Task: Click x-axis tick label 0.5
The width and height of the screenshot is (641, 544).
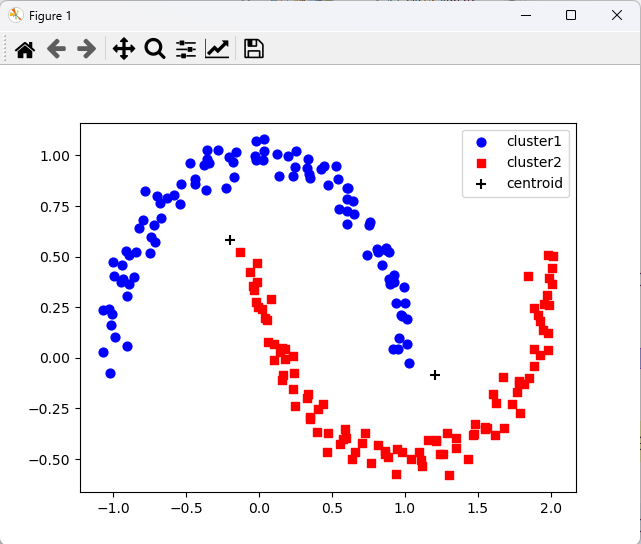Action: (332, 508)
